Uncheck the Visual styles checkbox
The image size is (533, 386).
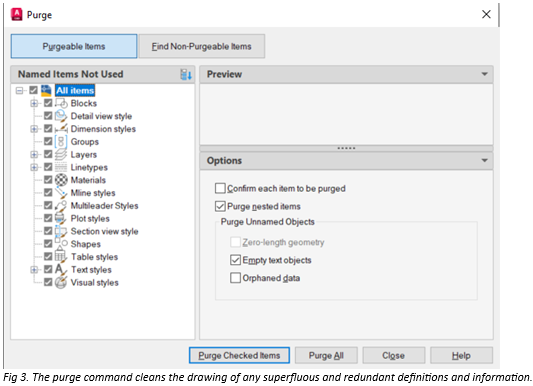(x=48, y=282)
